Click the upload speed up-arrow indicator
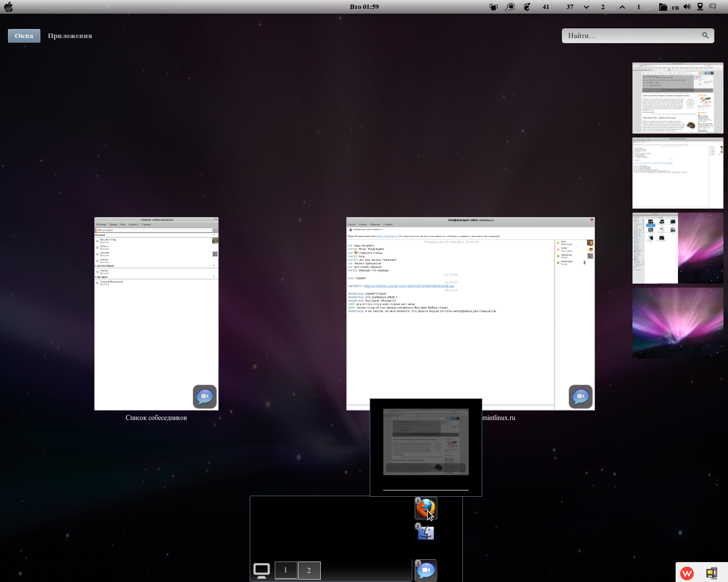Image resolution: width=728 pixels, height=582 pixels. [622, 7]
